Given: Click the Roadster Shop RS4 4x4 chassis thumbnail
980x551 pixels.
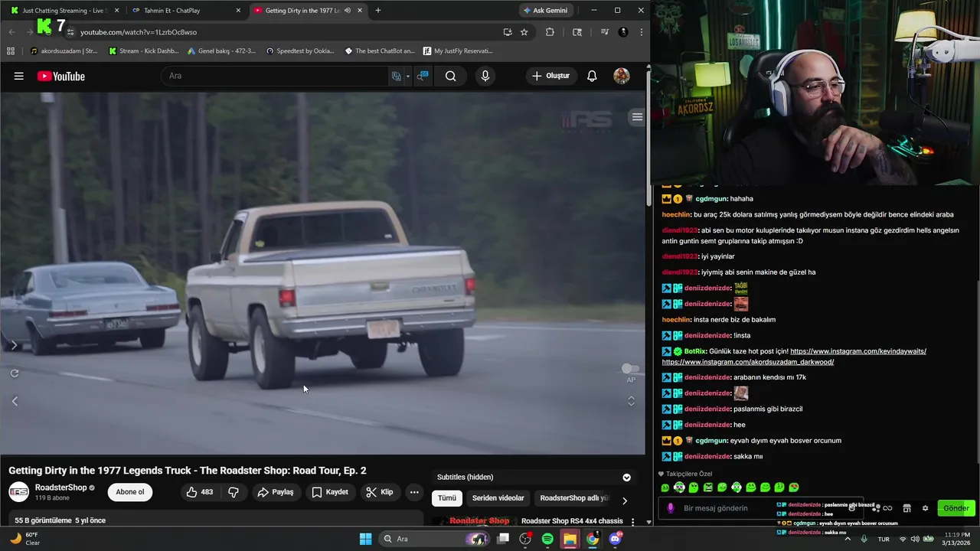Looking at the screenshot, I should pyautogui.click(x=473, y=522).
